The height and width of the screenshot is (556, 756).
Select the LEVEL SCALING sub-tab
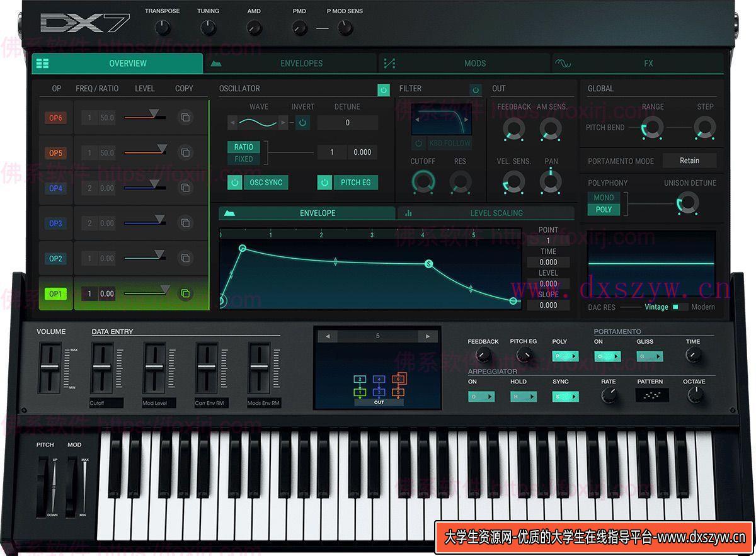[x=486, y=213]
